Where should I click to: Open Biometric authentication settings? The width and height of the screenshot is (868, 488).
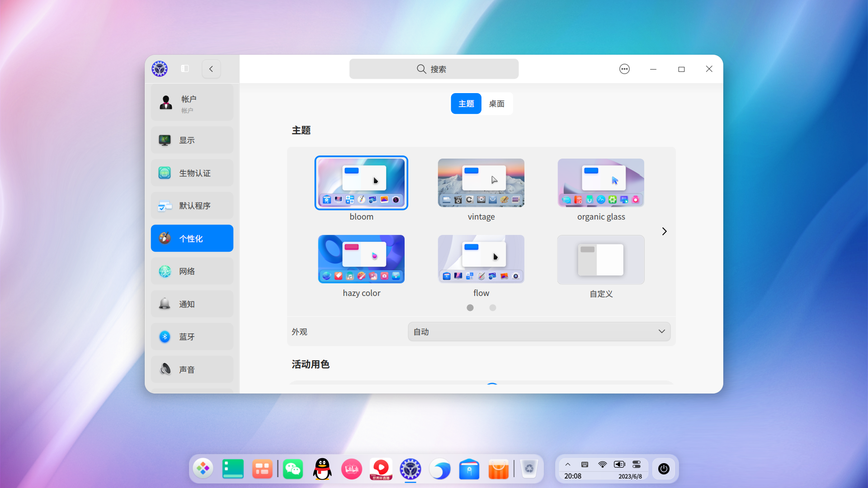tap(192, 173)
